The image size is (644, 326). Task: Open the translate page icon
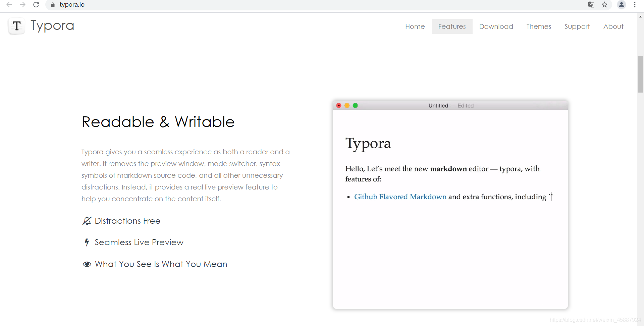pyautogui.click(x=591, y=5)
